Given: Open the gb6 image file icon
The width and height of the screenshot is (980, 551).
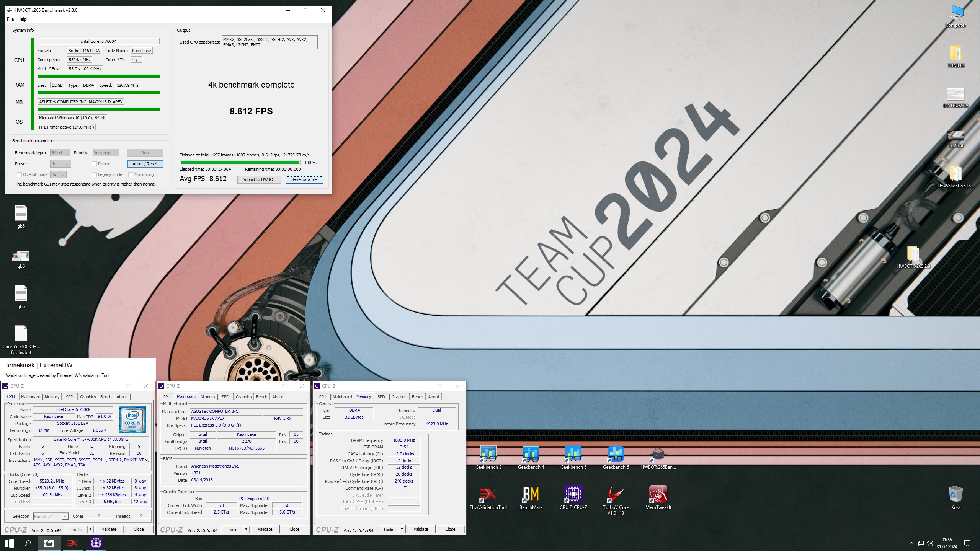Looking at the screenshot, I should pos(21,259).
